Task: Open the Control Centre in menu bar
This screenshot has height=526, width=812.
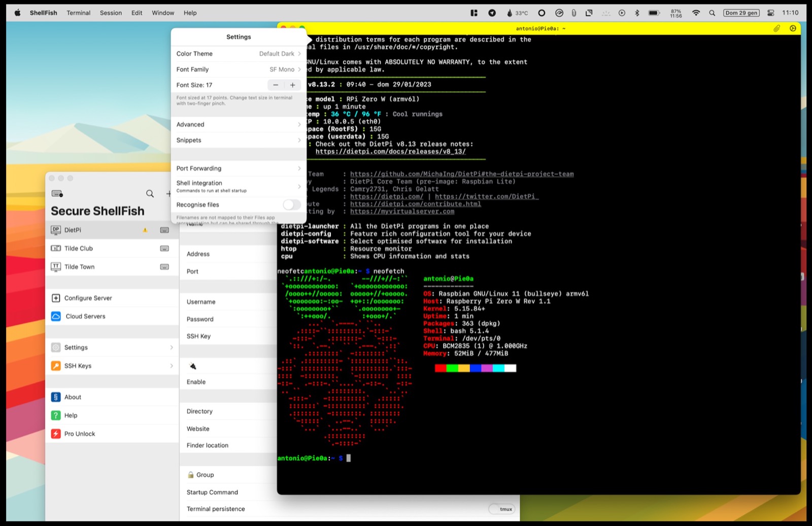Action: point(770,13)
